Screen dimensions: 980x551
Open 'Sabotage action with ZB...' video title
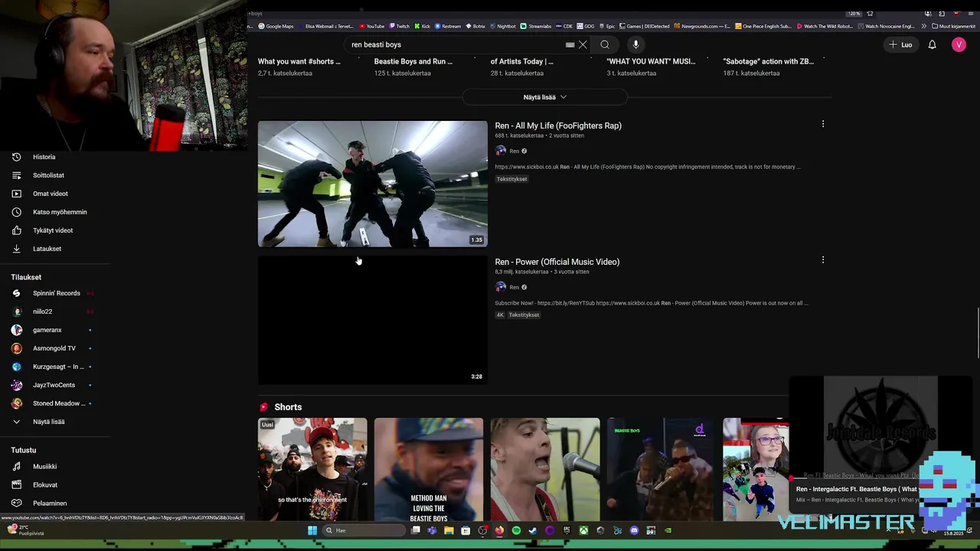pyautogui.click(x=769, y=61)
